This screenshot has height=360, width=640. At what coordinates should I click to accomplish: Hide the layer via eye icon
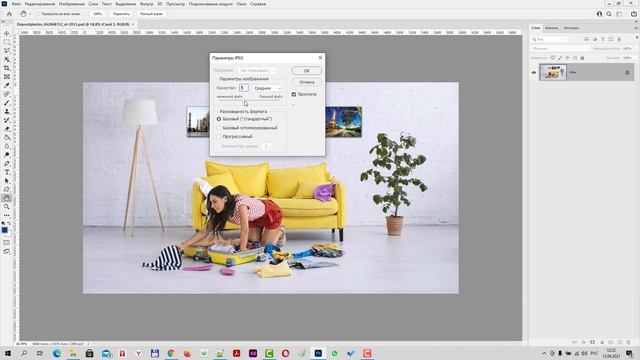(534, 73)
